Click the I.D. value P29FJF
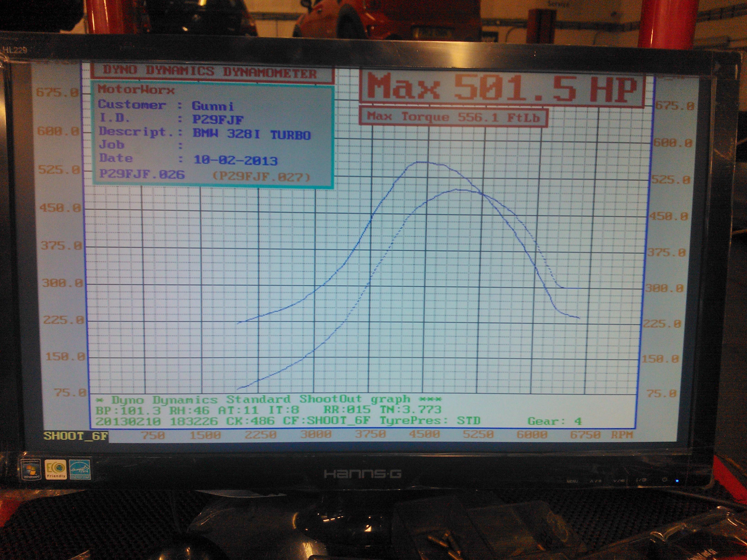This screenshot has width=747, height=560. [218, 119]
